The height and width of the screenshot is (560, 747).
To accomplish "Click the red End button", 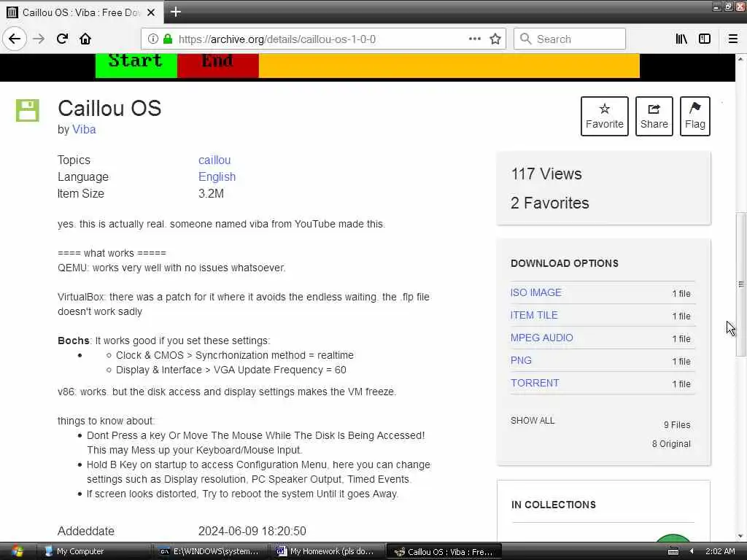I will 217,65.
